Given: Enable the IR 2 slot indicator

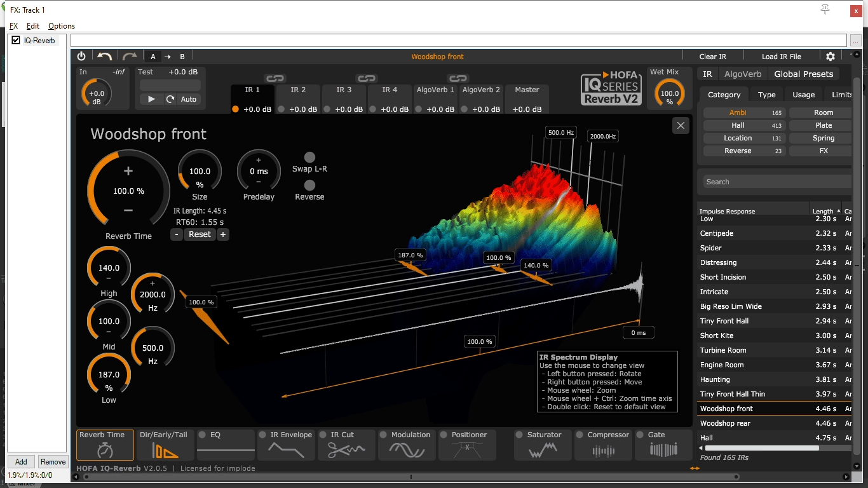Looking at the screenshot, I should pos(281,109).
